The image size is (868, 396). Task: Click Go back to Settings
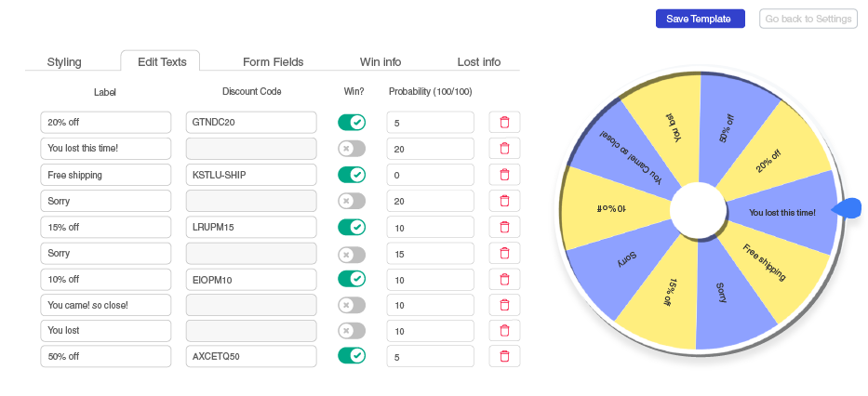point(808,19)
